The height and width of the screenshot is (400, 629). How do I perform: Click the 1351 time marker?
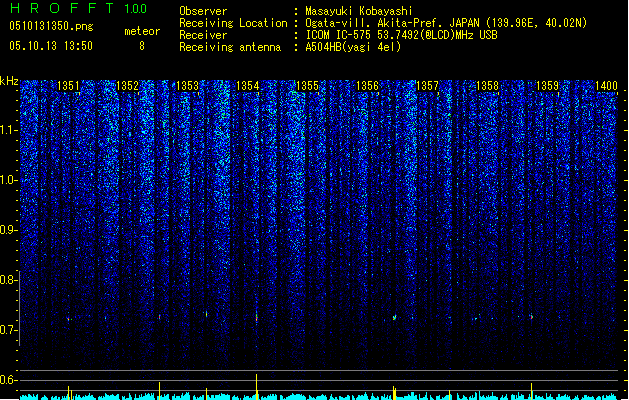68,86
